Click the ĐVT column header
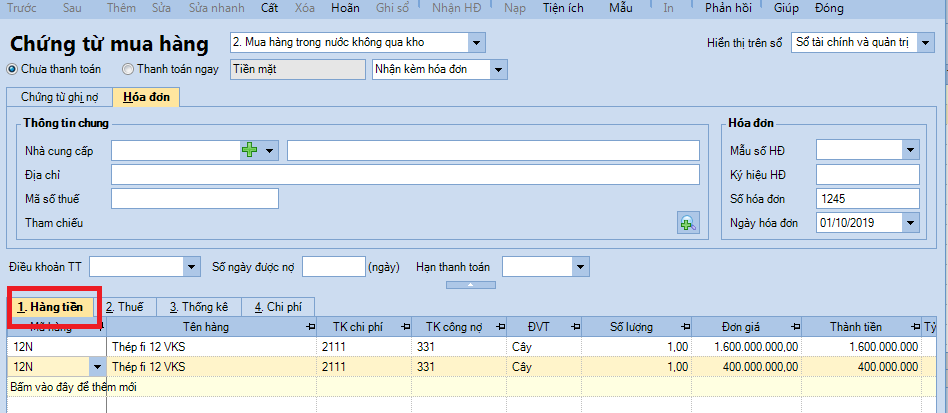948x413 pixels. point(545,327)
